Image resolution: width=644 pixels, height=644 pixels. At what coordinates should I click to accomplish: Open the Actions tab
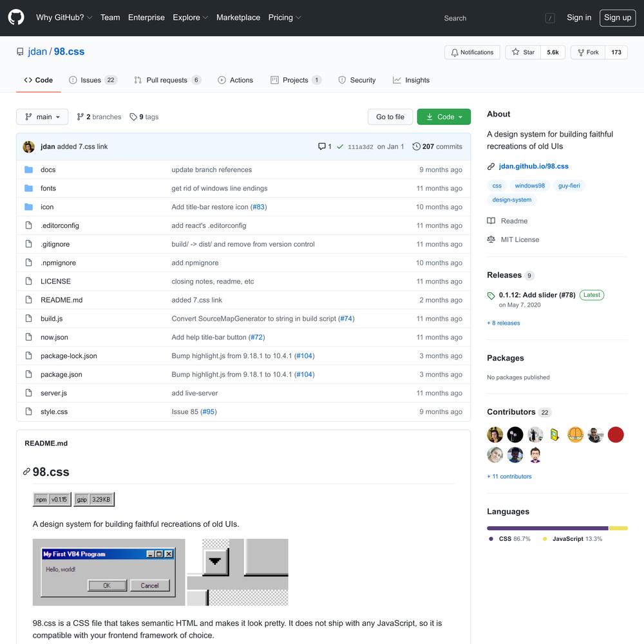click(235, 80)
